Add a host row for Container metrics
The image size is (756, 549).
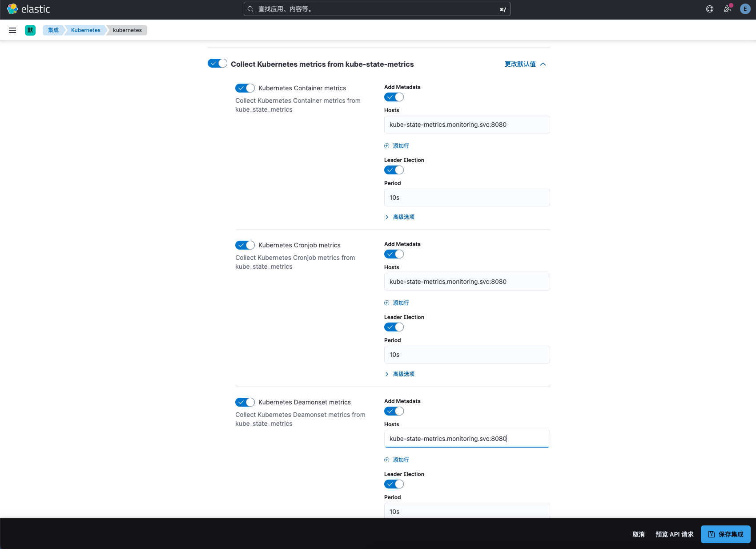(397, 146)
